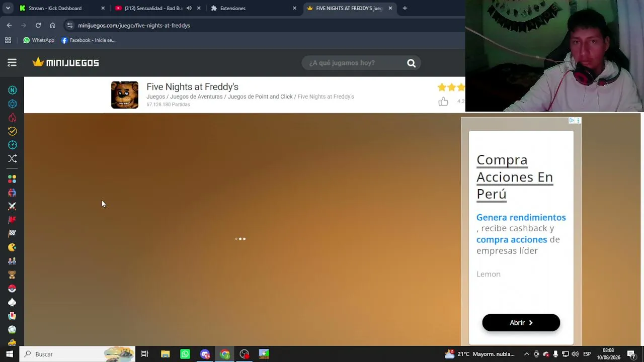Switch to the Sensualidad - Bad Bunny tab
This screenshot has width=644, height=362.
(157, 8)
